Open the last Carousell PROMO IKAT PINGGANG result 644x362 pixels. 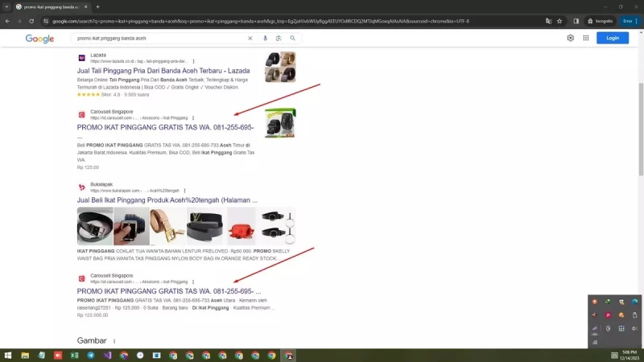click(169, 291)
